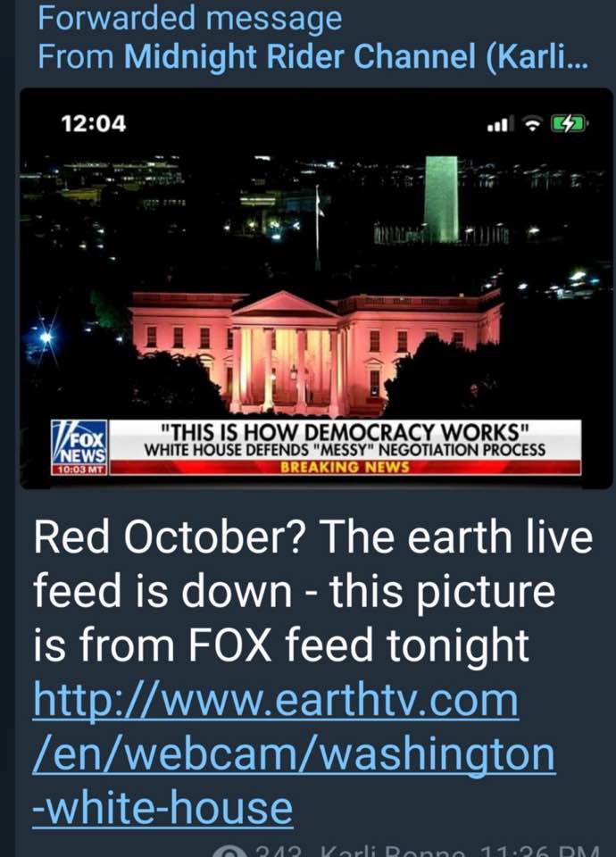This screenshot has height=857, width=616.
Task: Open the Fox News screenshot image
Action: pyautogui.click(x=316, y=288)
